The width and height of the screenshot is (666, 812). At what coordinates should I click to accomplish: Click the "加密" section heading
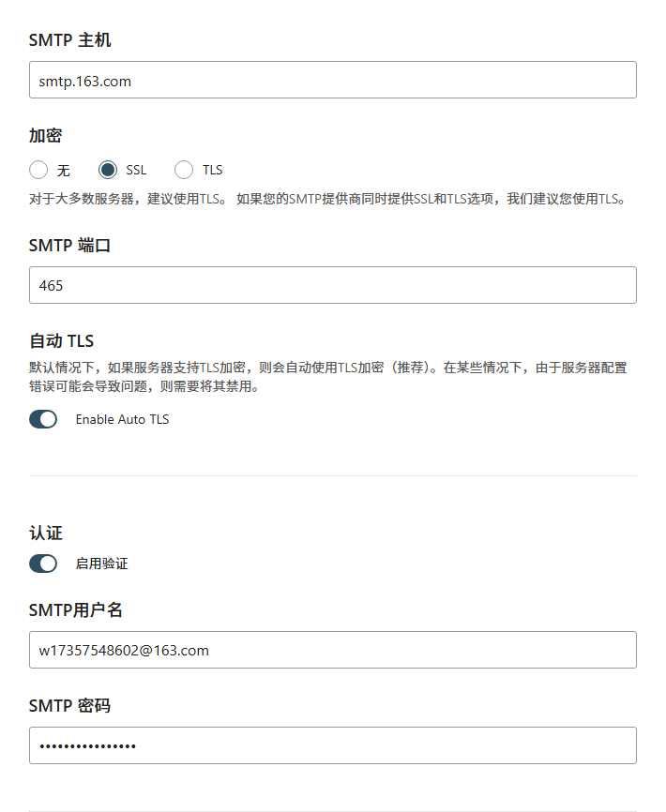[45, 135]
